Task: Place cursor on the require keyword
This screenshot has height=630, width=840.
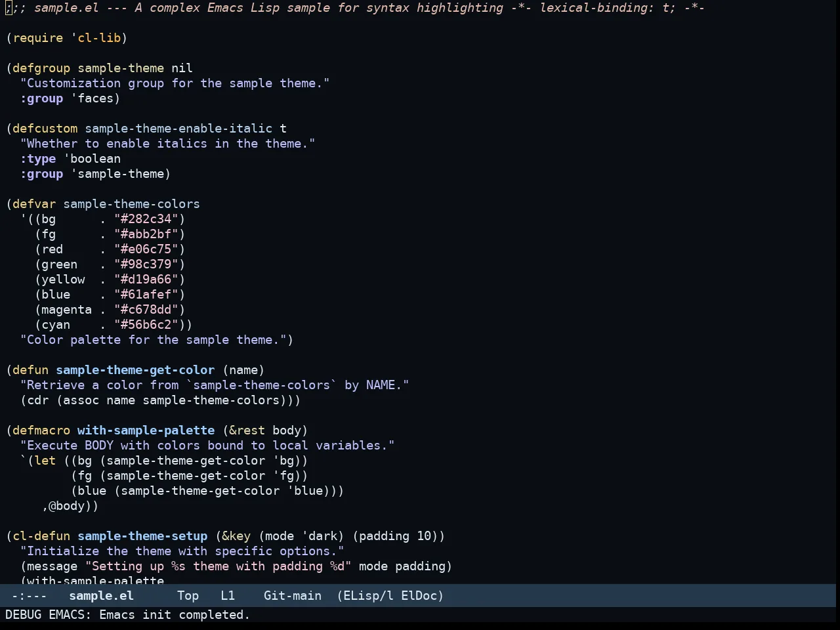Action: [x=38, y=38]
